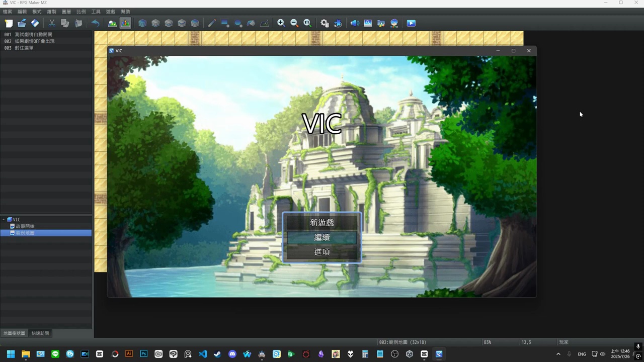The height and width of the screenshot is (362, 644).
Task: Select event 001 測試劇情自動開關
Action: click(46, 35)
